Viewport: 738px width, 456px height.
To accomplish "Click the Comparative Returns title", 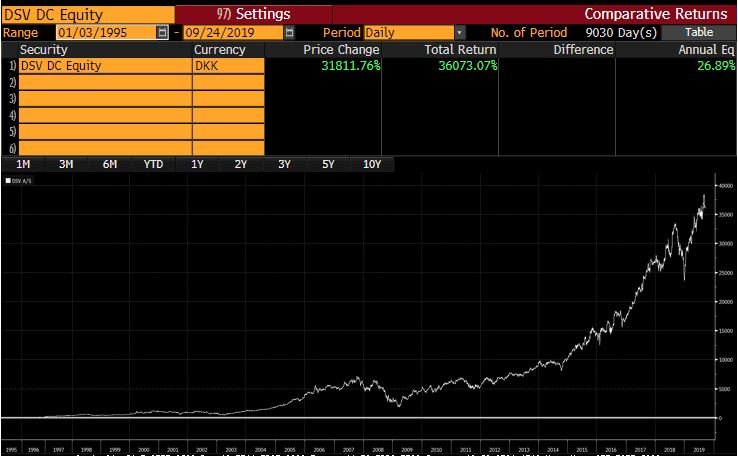I will [x=656, y=14].
